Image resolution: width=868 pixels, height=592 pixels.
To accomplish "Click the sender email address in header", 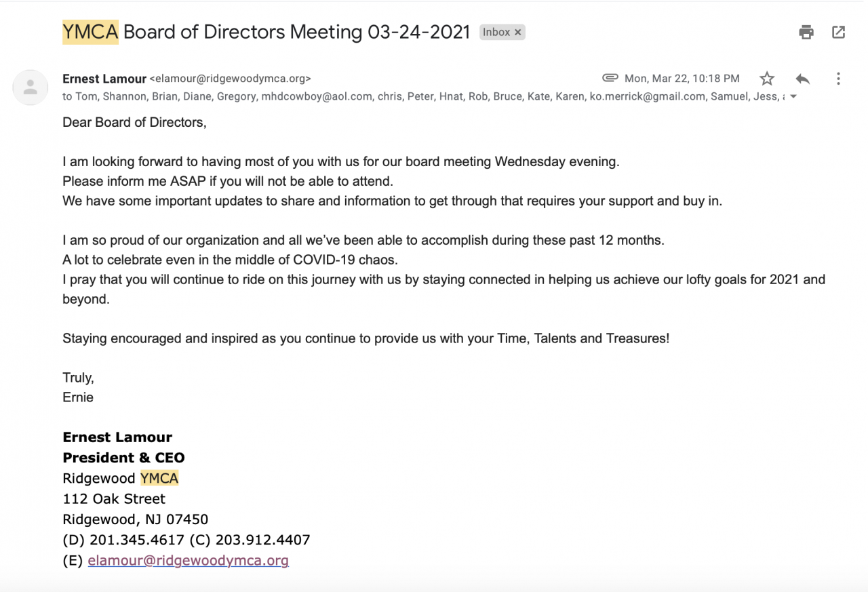I will (x=230, y=79).
